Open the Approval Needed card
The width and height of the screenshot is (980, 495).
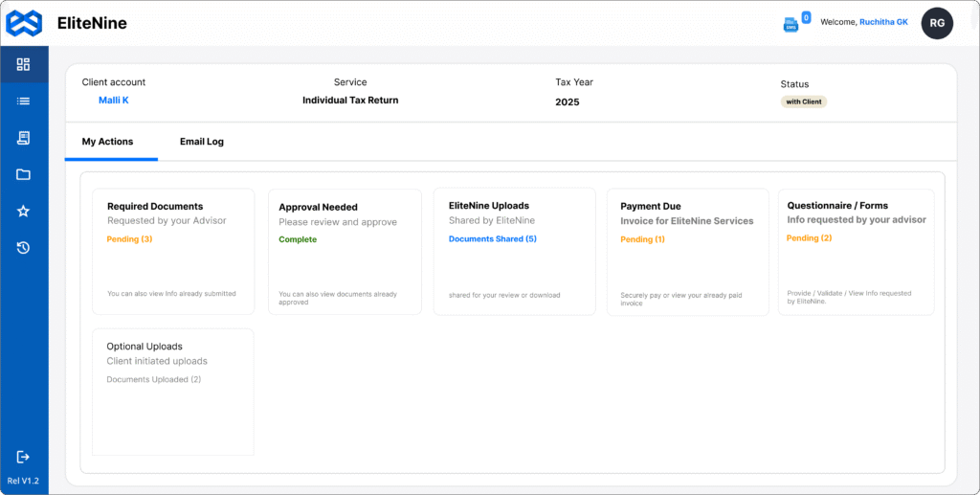click(x=345, y=251)
